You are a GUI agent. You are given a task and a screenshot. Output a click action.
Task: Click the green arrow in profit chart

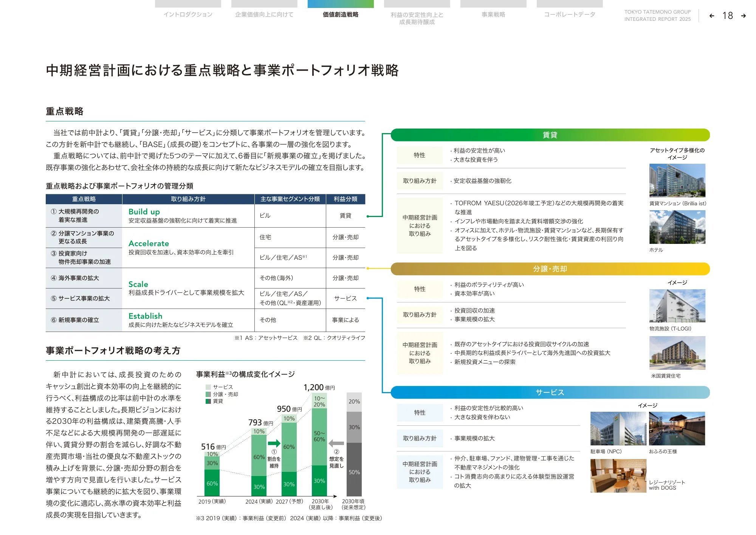point(274,443)
